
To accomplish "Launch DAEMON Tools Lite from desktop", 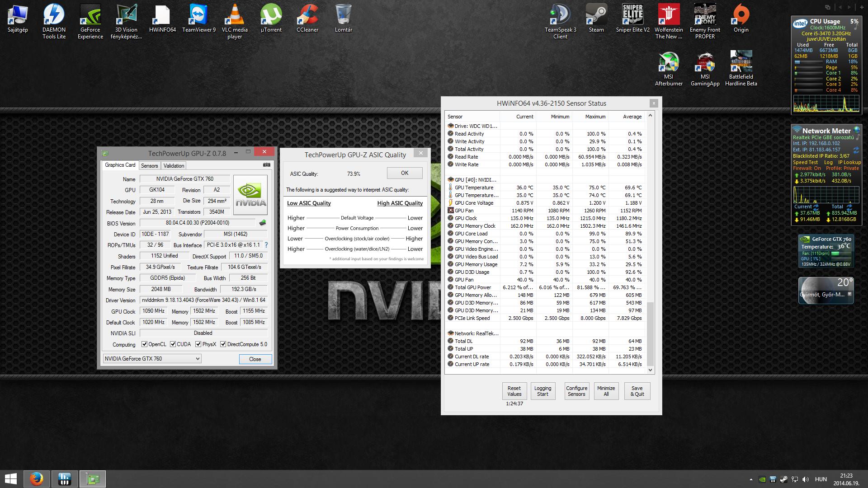I will [x=54, y=21].
